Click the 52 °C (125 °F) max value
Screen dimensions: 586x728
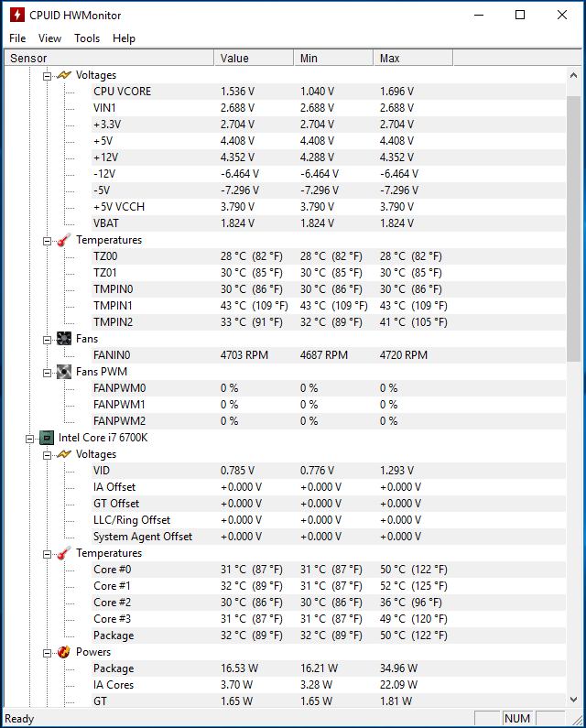tap(413, 586)
